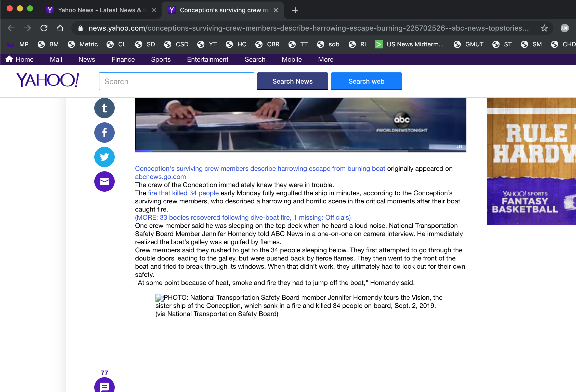The image size is (576, 392).
Task: Focus the Yahoo search field
Action: pyautogui.click(x=177, y=81)
